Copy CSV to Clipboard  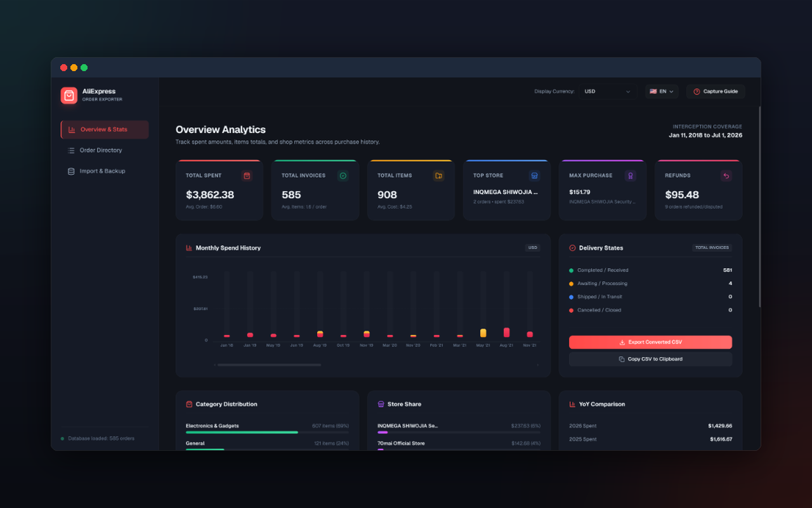(x=650, y=359)
